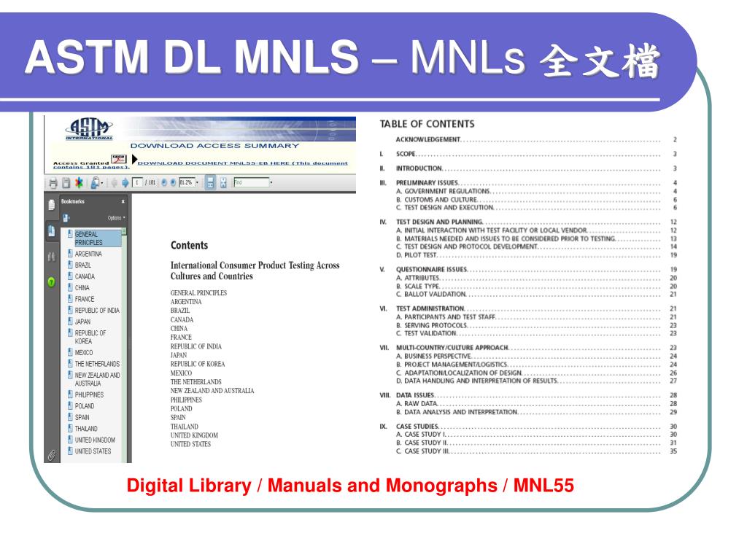Click the security lock toolbar icon
This screenshot has width=747, height=560.
(x=95, y=183)
